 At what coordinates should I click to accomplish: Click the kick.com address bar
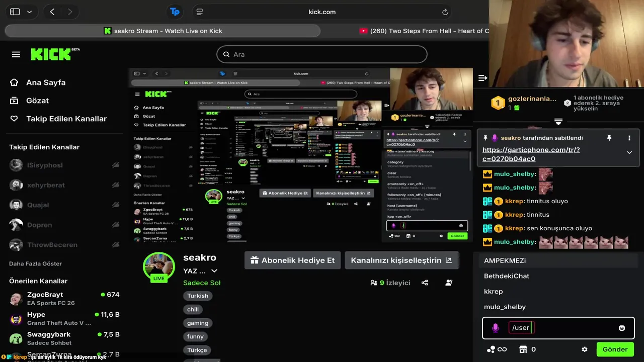pyautogui.click(x=322, y=12)
